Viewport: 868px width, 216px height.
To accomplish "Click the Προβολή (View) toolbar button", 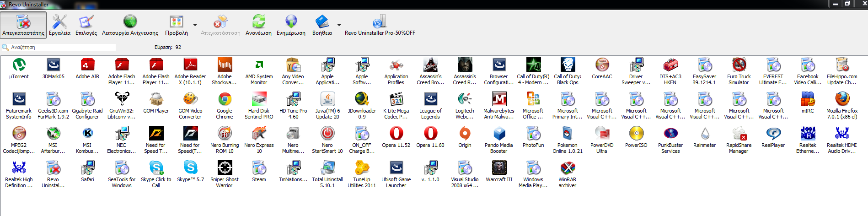I will (x=177, y=25).
